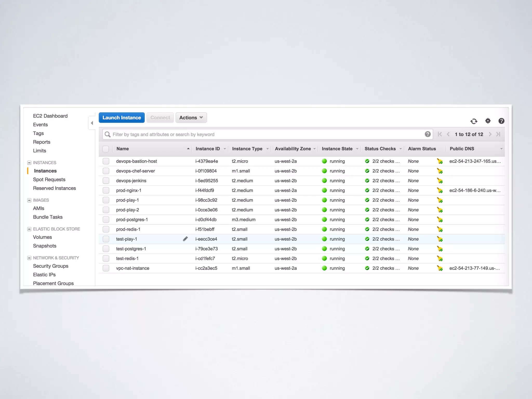This screenshot has height=399, width=532.
Task: Open the Actions dropdown
Action: click(x=191, y=118)
